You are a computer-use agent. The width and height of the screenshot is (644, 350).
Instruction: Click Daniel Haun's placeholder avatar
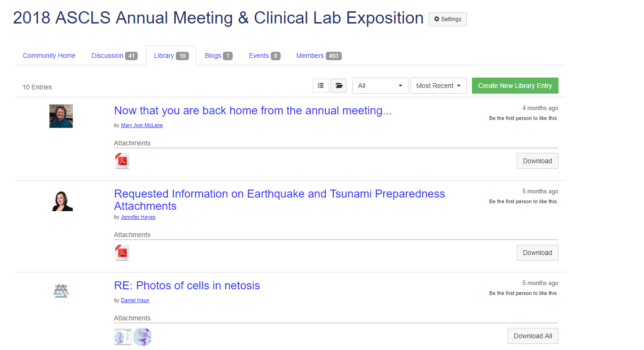pyautogui.click(x=61, y=290)
